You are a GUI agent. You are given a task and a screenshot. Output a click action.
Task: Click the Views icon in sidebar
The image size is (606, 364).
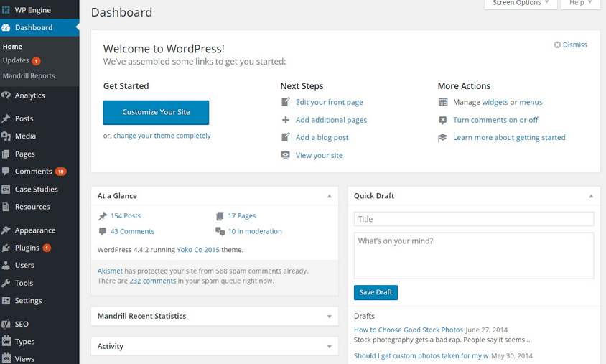[x=6, y=358]
